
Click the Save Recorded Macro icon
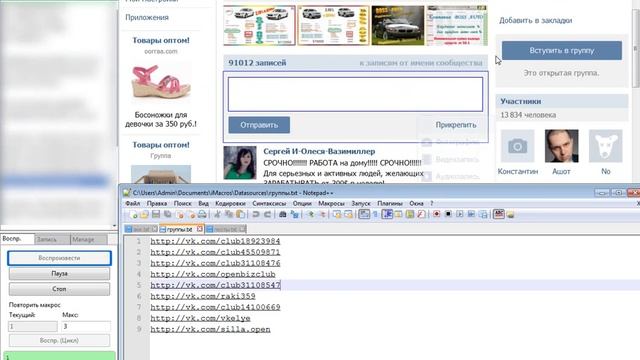484,214
